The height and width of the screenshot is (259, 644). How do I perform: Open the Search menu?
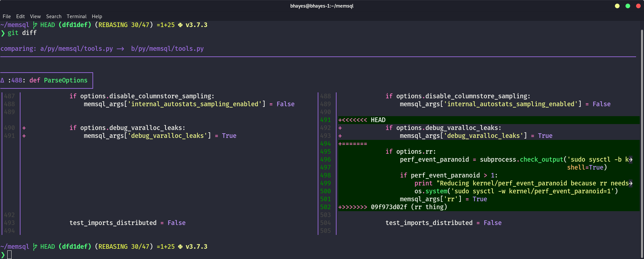click(54, 16)
